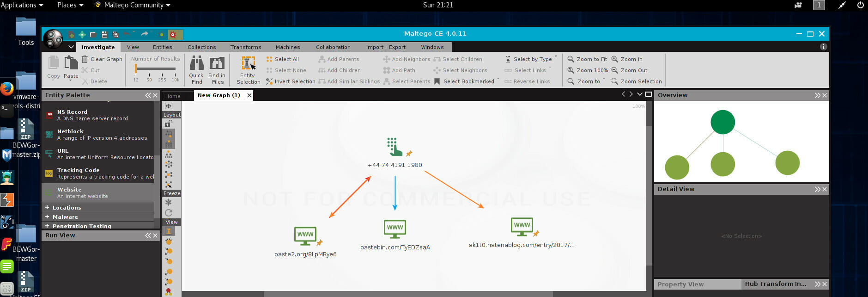Toggle the pin on the phone number entity
Image resolution: width=868 pixels, height=297 pixels.
coord(409,154)
